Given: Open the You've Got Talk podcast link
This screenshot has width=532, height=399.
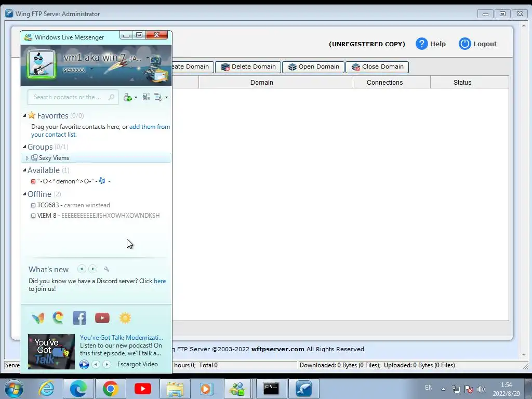Looking at the screenshot, I should (122, 338).
